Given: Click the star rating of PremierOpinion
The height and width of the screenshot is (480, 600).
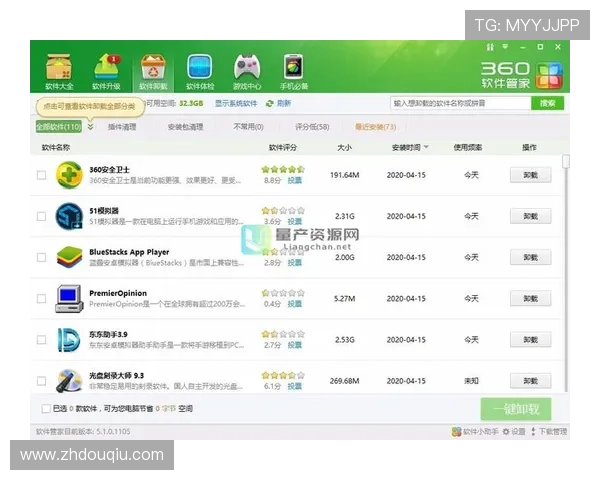Looking at the screenshot, I should (x=283, y=293).
